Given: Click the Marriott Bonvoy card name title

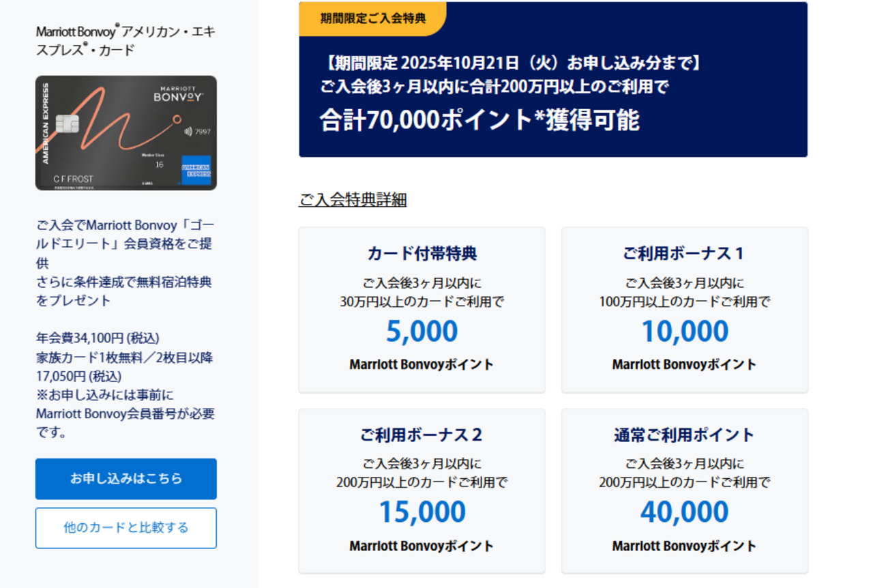Looking at the screenshot, I should pos(126,41).
